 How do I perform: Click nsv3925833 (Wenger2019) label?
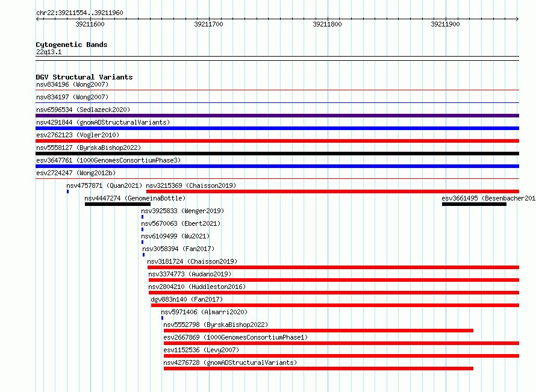[x=182, y=211]
